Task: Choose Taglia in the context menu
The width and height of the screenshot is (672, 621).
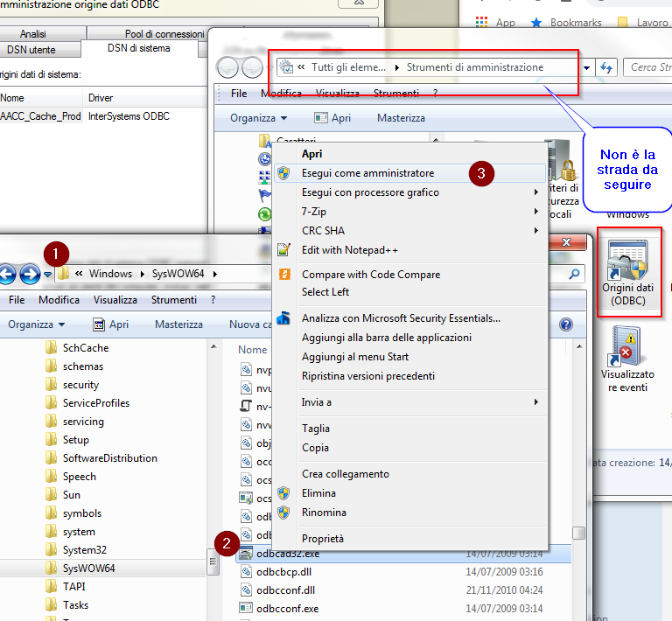Action: coord(316,429)
